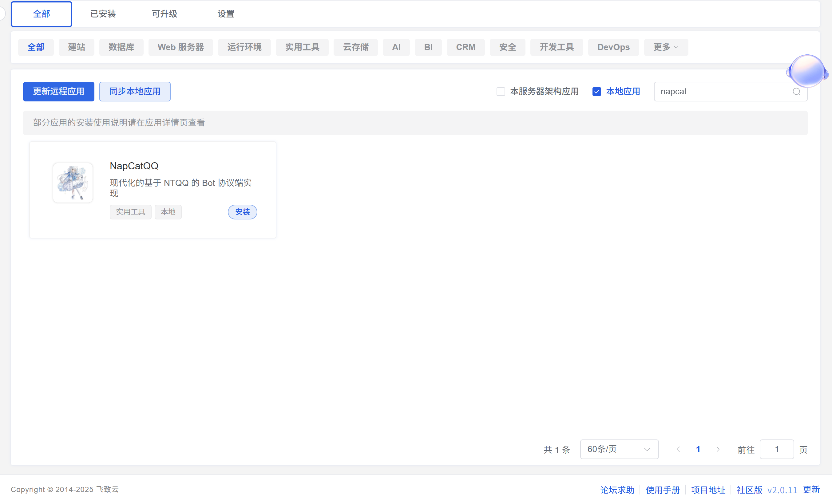Go to previous page arrow
The image size is (832, 504).
click(678, 449)
